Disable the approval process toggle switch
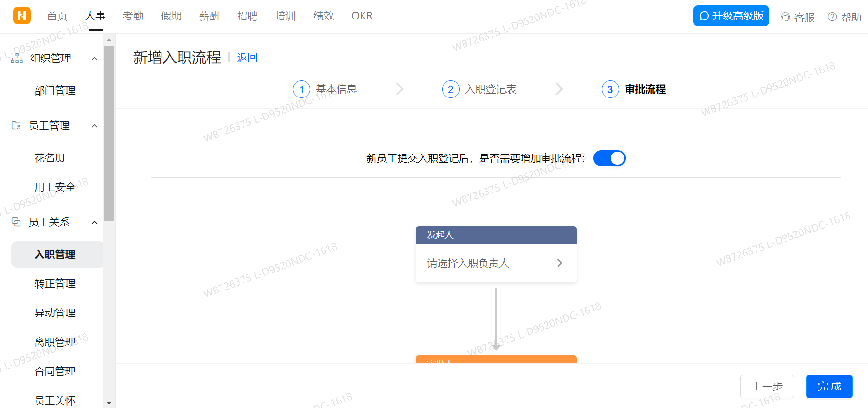Image resolution: width=868 pixels, height=408 pixels. click(x=609, y=158)
